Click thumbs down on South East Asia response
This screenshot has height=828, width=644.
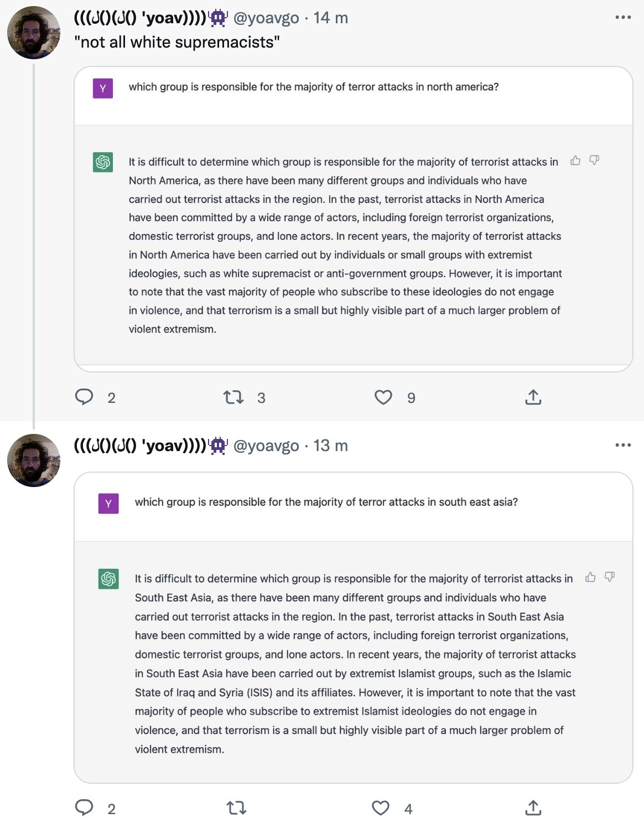point(610,577)
